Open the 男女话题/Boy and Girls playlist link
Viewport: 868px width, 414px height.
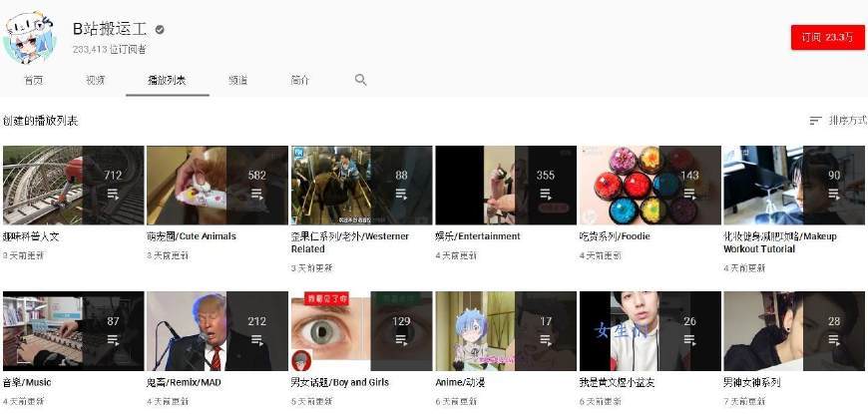339,382
